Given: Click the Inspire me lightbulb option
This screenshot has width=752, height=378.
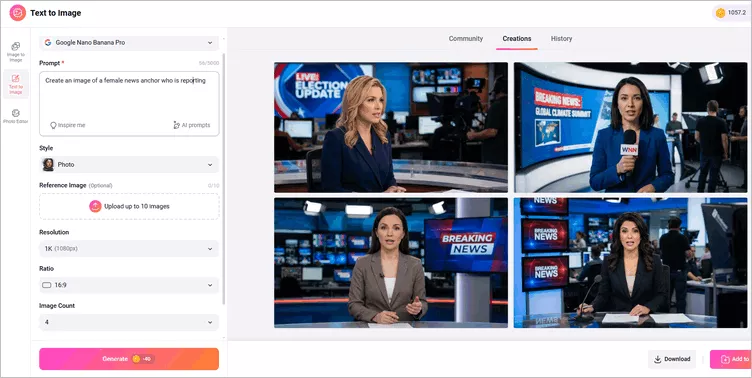Looking at the screenshot, I should 68,125.
